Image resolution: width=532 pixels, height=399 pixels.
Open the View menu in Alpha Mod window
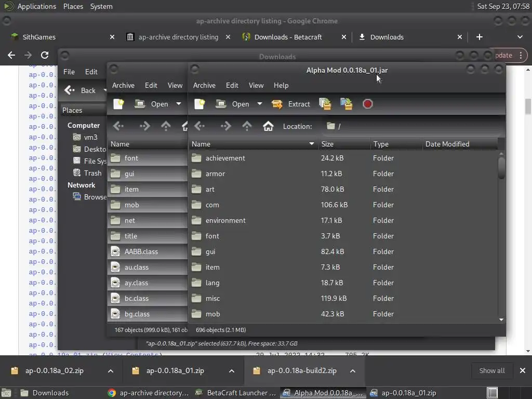[x=256, y=86]
